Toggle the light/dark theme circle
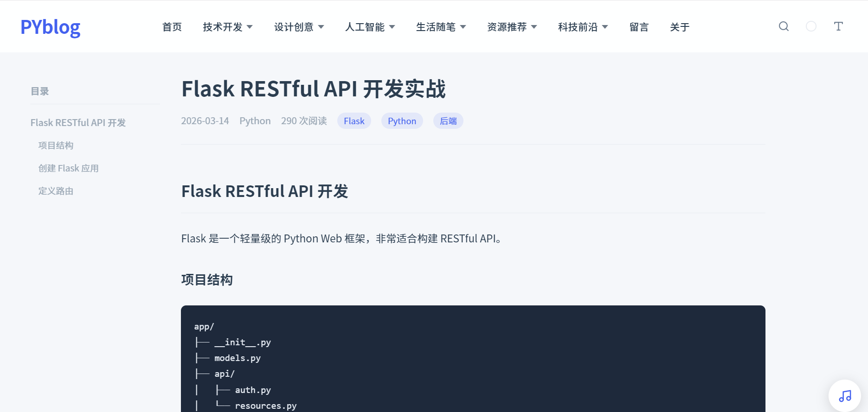 pos(811,26)
